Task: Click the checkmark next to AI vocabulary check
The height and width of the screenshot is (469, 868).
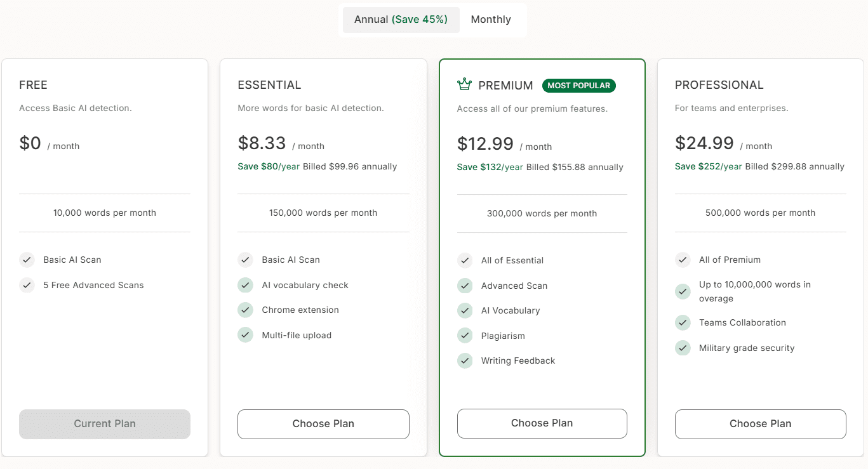Action: click(x=245, y=285)
